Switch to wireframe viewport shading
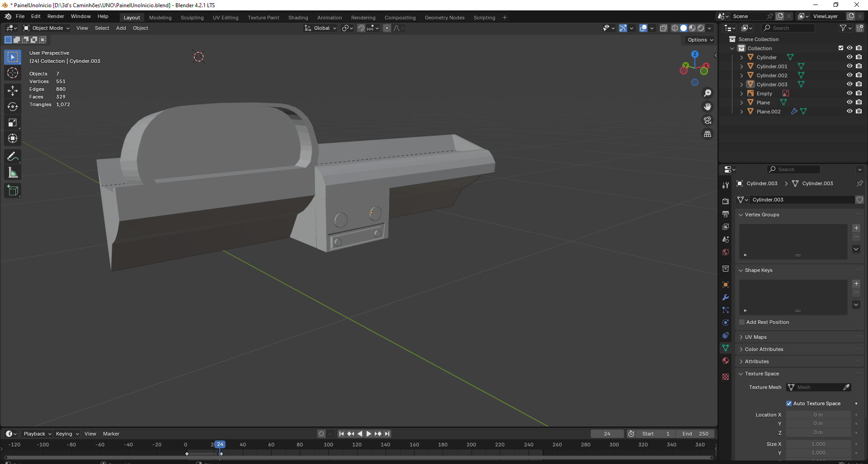Viewport: 868px width, 464px height. point(675,28)
